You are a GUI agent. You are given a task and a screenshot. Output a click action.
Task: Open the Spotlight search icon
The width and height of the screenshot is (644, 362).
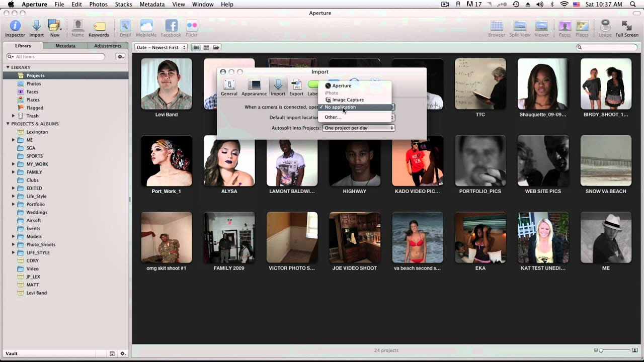[632, 4]
